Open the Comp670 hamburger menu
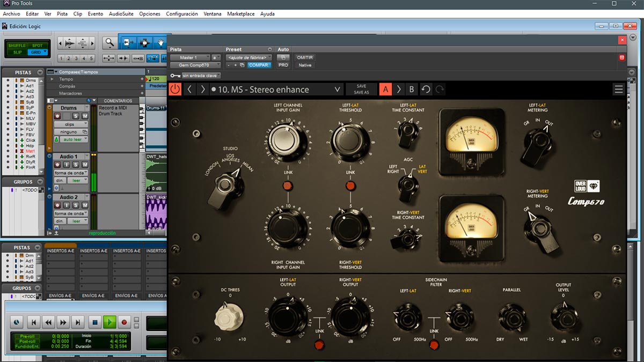Image resolution: width=644 pixels, height=362 pixels. [x=619, y=90]
